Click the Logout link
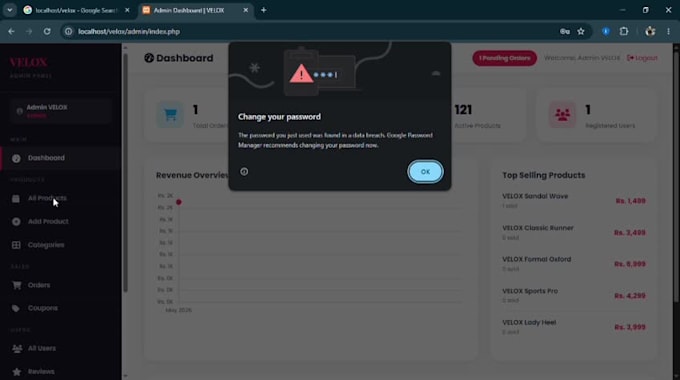680x380 pixels. tap(642, 58)
